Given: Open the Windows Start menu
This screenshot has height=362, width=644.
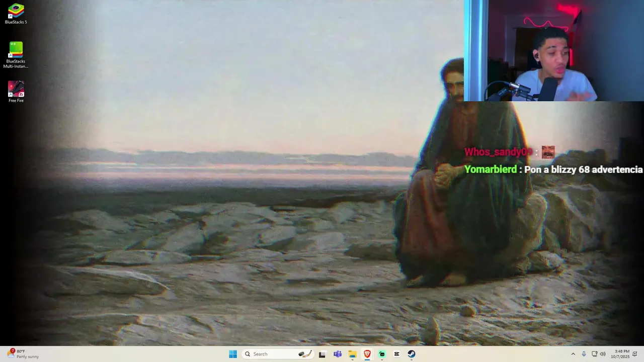Looking at the screenshot, I should [x=233, y=354].
